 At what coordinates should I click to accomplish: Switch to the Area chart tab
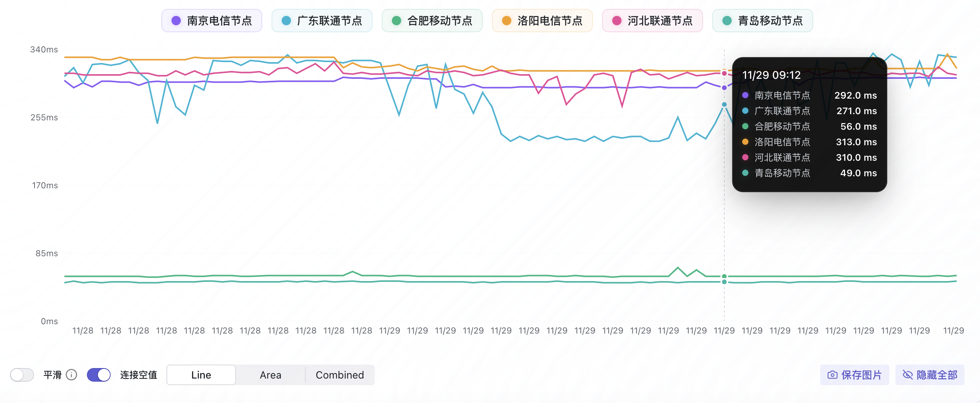(x=270, y=375)
